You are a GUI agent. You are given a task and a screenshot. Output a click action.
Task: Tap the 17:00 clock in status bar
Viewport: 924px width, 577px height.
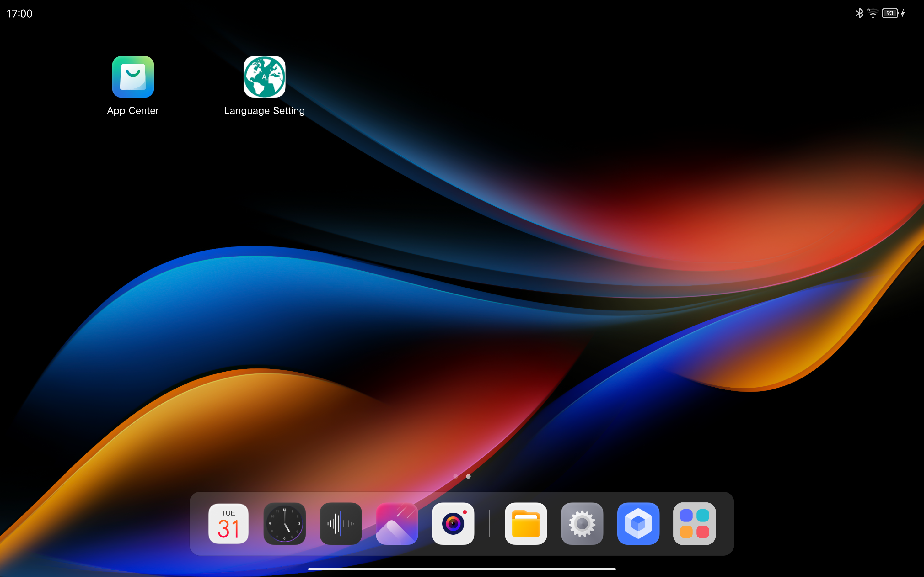(x=19, y=14)
